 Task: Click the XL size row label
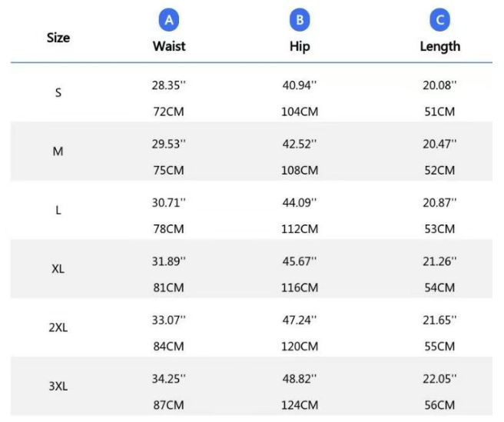click(x=58, y=269)
